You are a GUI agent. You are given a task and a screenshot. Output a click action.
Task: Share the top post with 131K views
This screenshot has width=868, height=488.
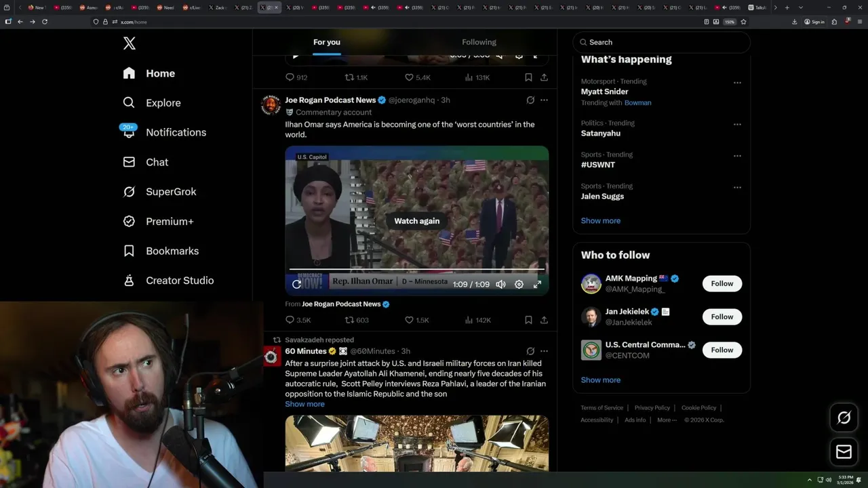click(544, 77)
